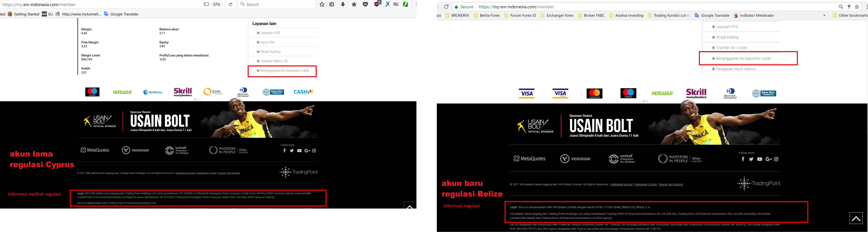
Task: Save the page to Pocket in Firefox
Action: click(x=365, y=4)
